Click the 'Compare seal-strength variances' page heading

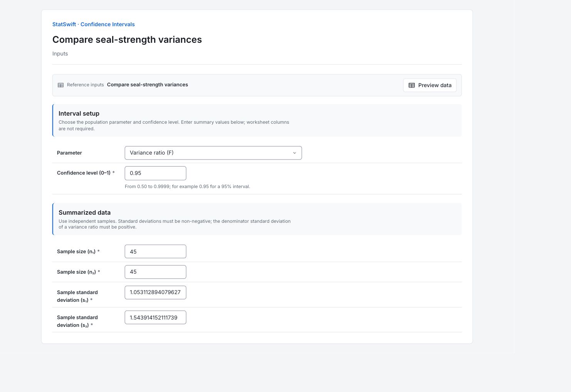(127, 40)
